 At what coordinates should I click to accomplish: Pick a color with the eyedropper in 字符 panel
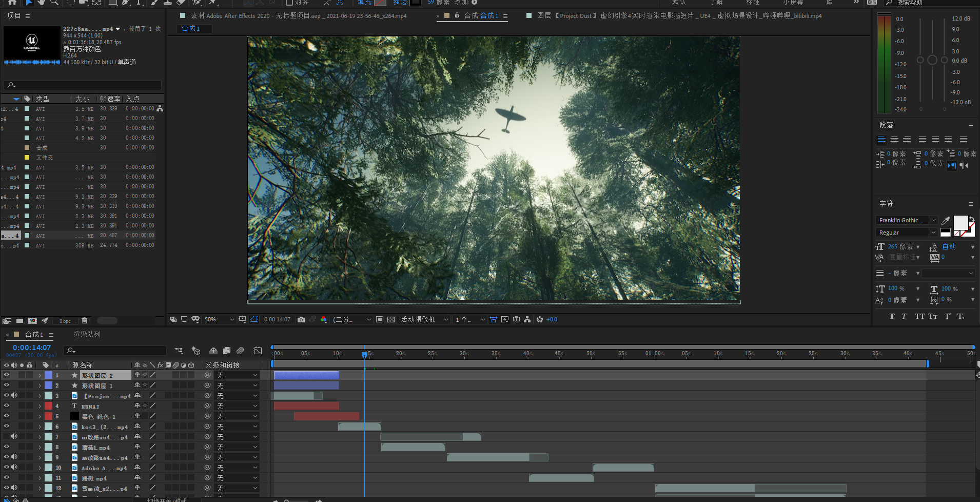(946, 220)
